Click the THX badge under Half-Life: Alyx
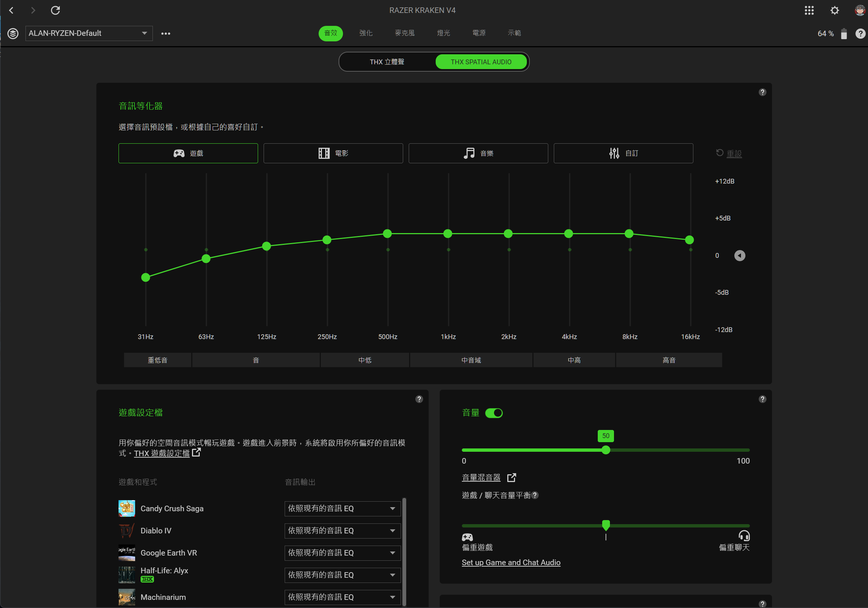Viewport: 868px width, 608px height. 147,579
